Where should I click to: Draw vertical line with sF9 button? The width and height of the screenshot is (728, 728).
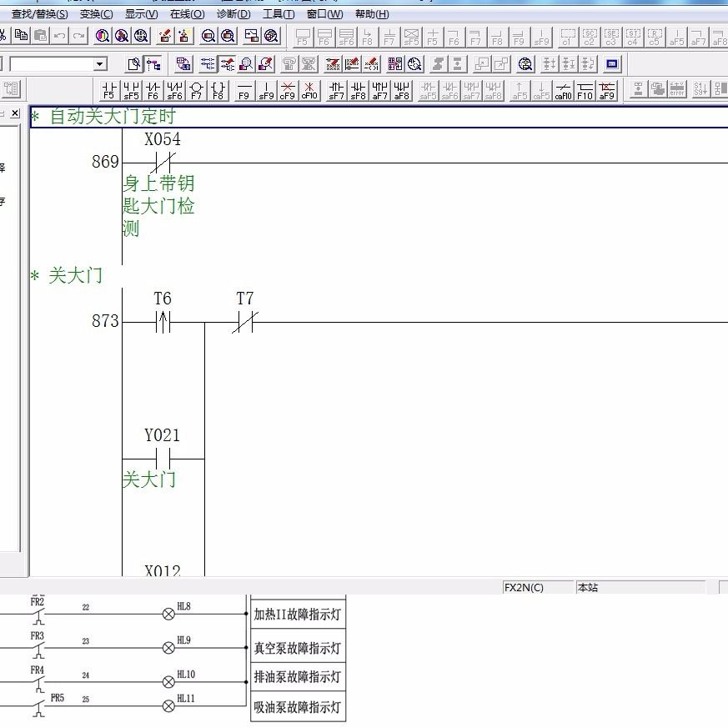pos(266,90)
